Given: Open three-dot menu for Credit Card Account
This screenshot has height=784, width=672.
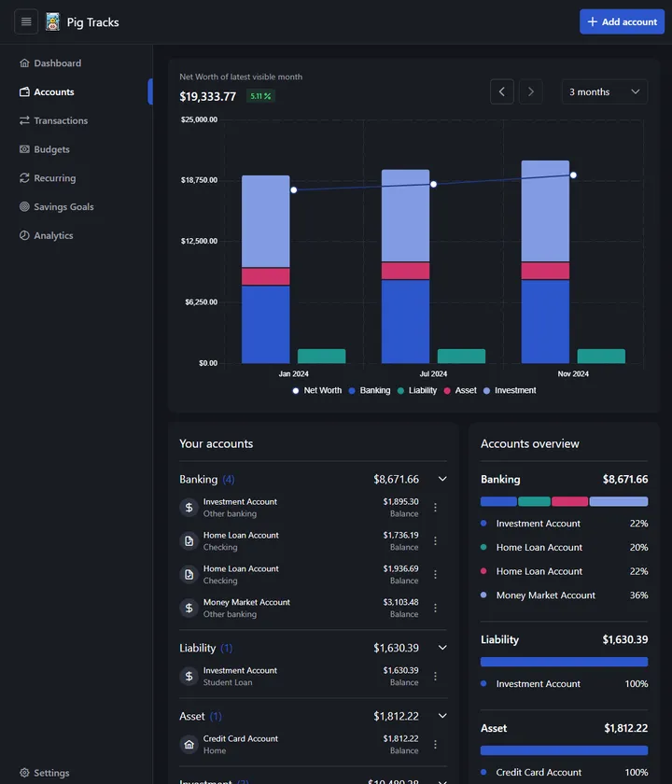Looking at the screenshot, I should [x=435, y=744].
